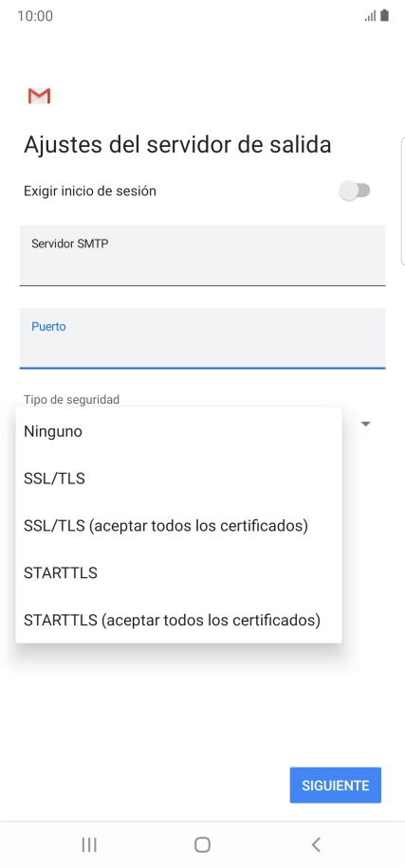Choose STARTTLS (aceptar todos los certificados)
The width and height of the screenshot is (405, 868).
(x=178, y=620)
